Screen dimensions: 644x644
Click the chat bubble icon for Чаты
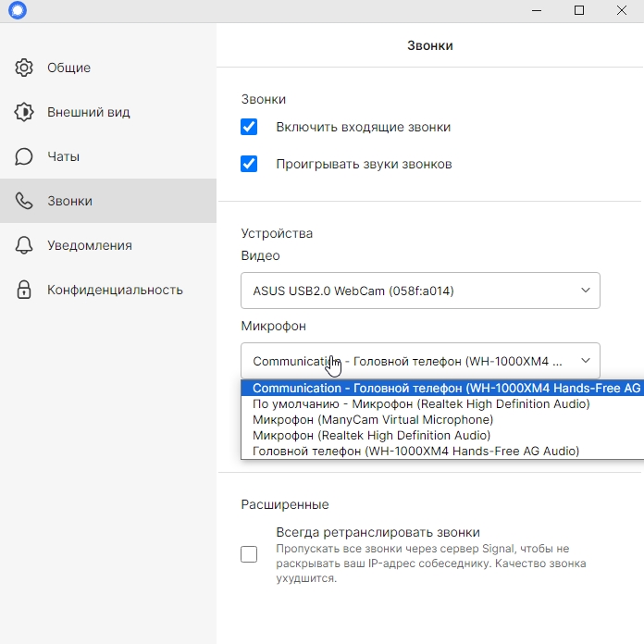coord(24,156)
